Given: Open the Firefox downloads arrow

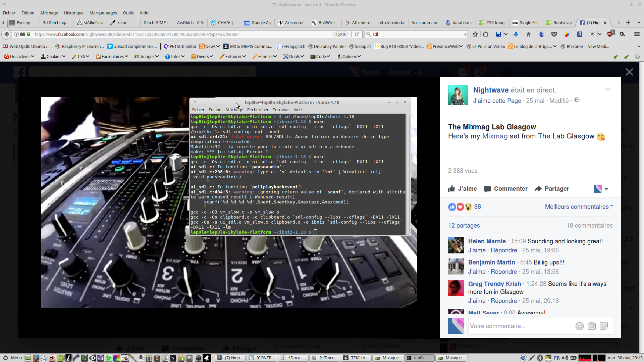Looking at the screenshot, I should click(516, 34).
